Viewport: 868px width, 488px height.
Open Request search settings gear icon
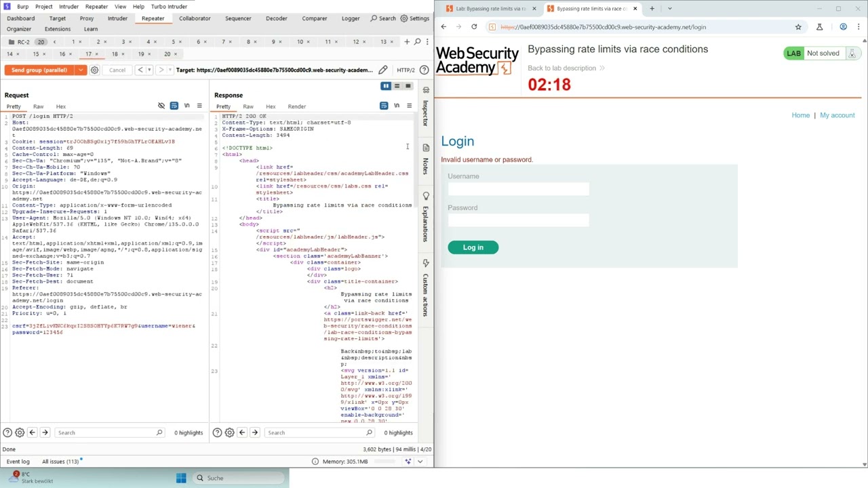pos(20,432)
